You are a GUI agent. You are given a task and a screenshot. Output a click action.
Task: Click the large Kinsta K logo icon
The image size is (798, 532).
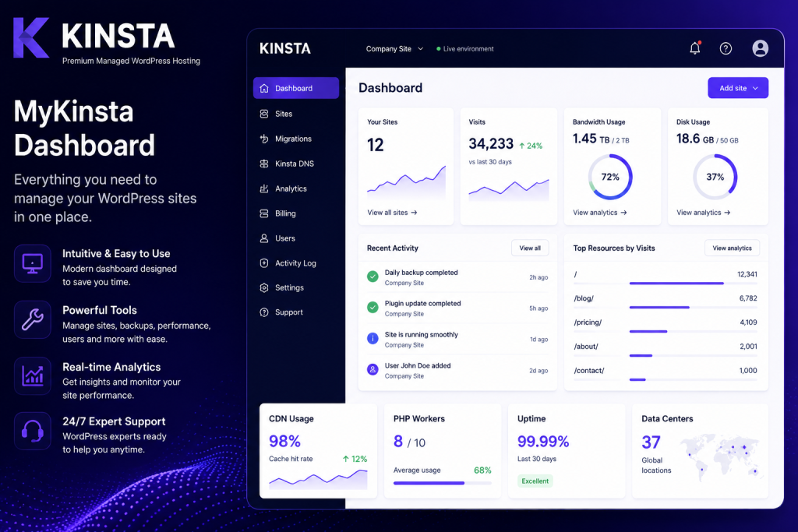tap(30, 37)
